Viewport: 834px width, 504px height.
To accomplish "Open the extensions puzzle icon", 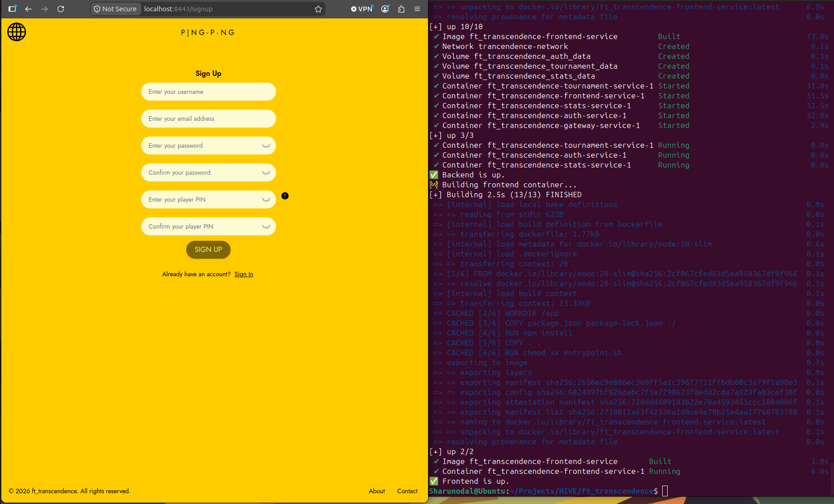I will click(401, 9).
